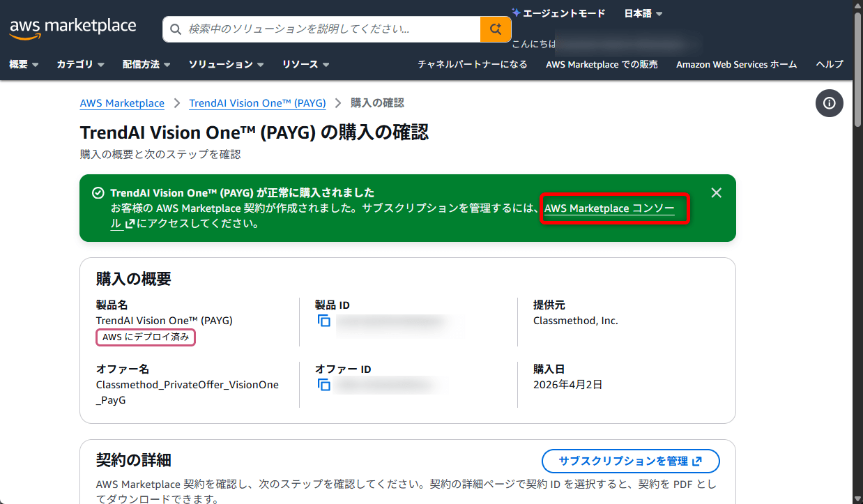Image resolution: width=863 pixels, height=504 pixels.
Task: Click サブスクリプションを管理 button
Action: [x=631, y=461]
